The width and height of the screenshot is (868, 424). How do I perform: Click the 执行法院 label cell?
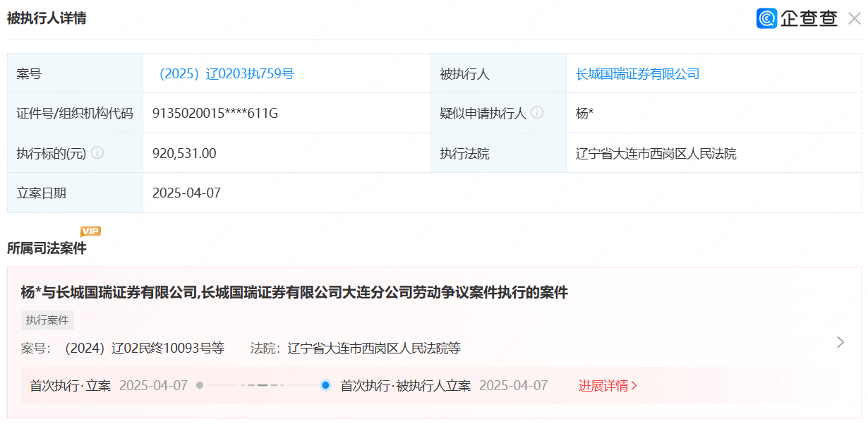pos(498,153)
